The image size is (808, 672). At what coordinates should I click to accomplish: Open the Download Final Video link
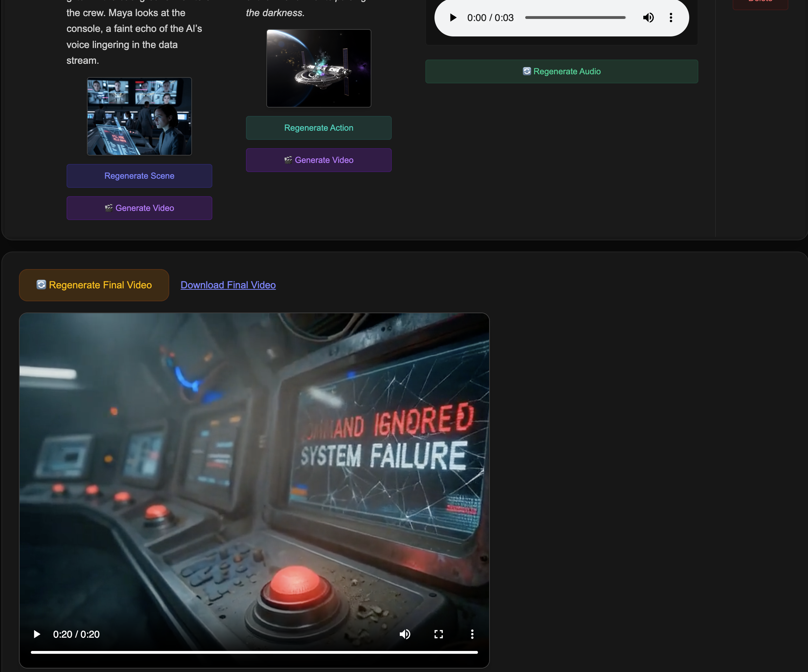[x=228, y=285]
